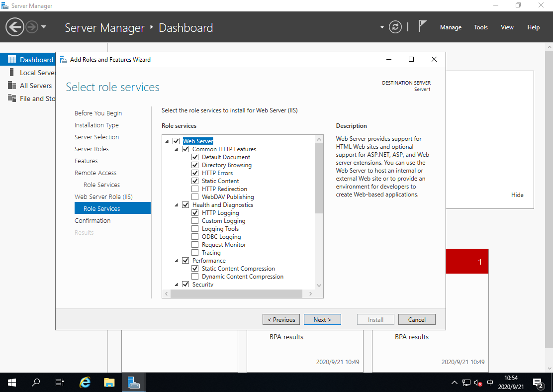This screenshot has height=392, width=553.
Task: Enable ODBC Logging checkbox
Action: pyautogui.click(x=194, y=236)
